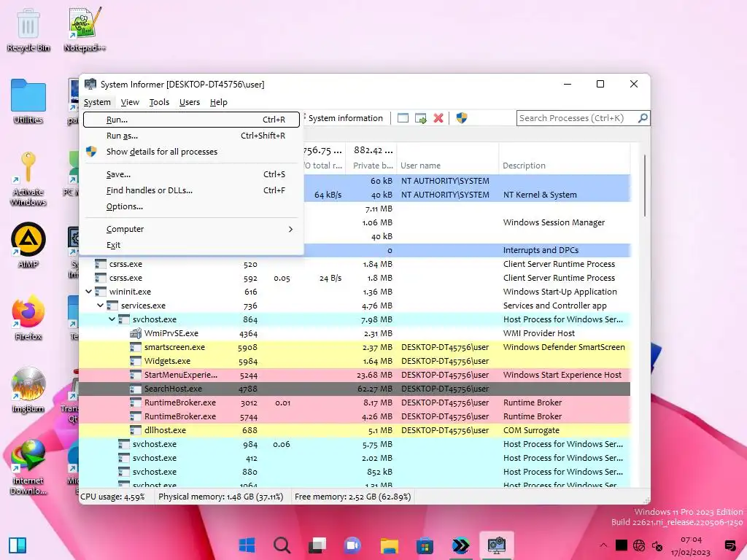The height and width of the screenshot is (560, 747).
Task: Select the StartMenuExperienceHost process row
Action: [x=355, y=375]
